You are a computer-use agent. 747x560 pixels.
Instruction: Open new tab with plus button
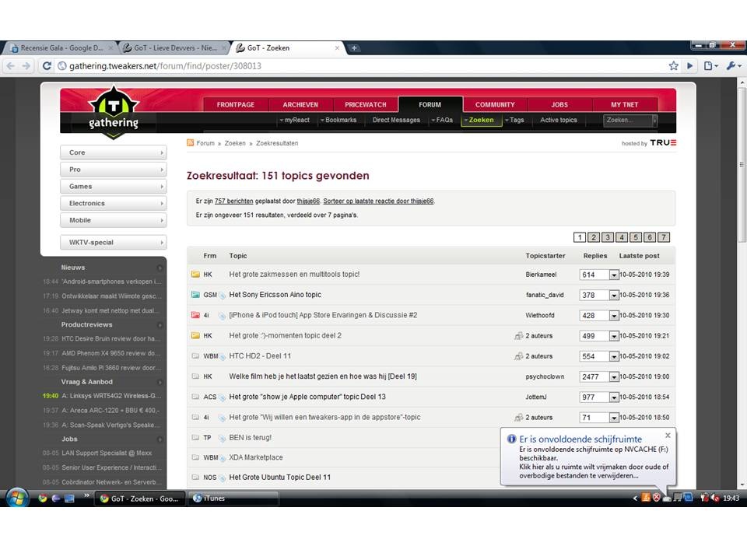point(354,47)
